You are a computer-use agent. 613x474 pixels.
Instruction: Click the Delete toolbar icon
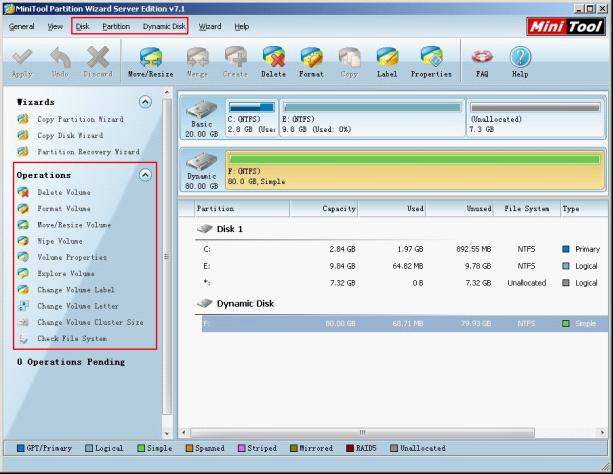[x=273, y=63]
